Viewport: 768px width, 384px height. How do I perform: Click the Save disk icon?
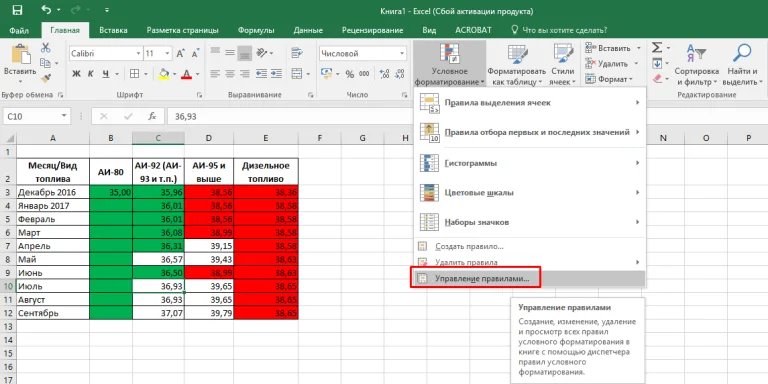coord(17,10)
